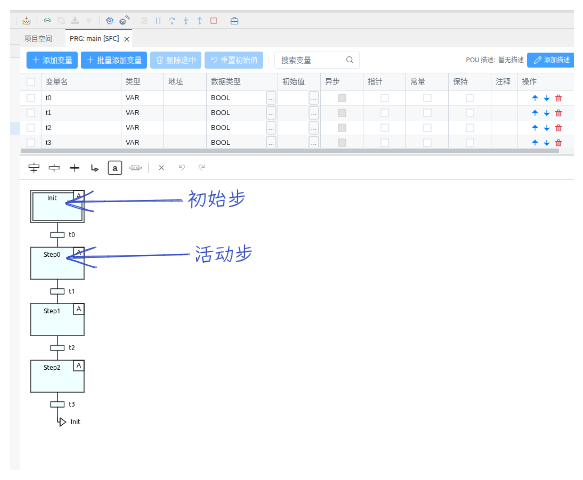583x480 pixels.
Task: Enable the 常量 checkbox for t2
Action: point(427,128)
